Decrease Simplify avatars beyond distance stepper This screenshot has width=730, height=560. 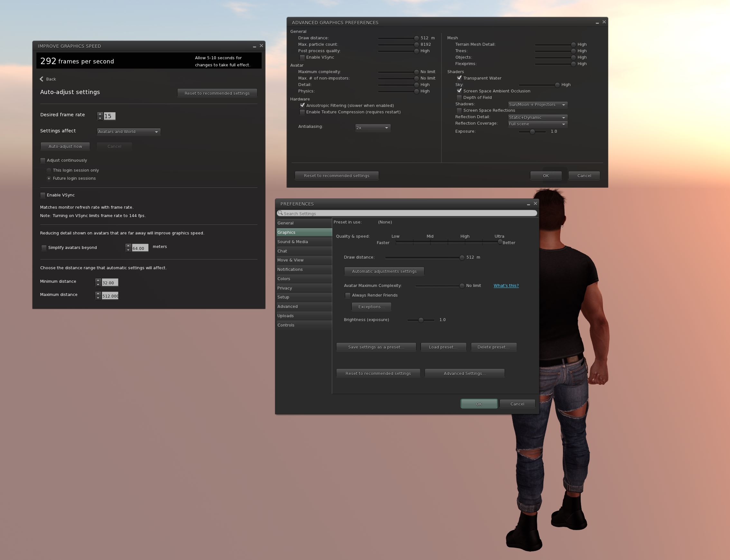pyautogui.click(x=128, y=250)
